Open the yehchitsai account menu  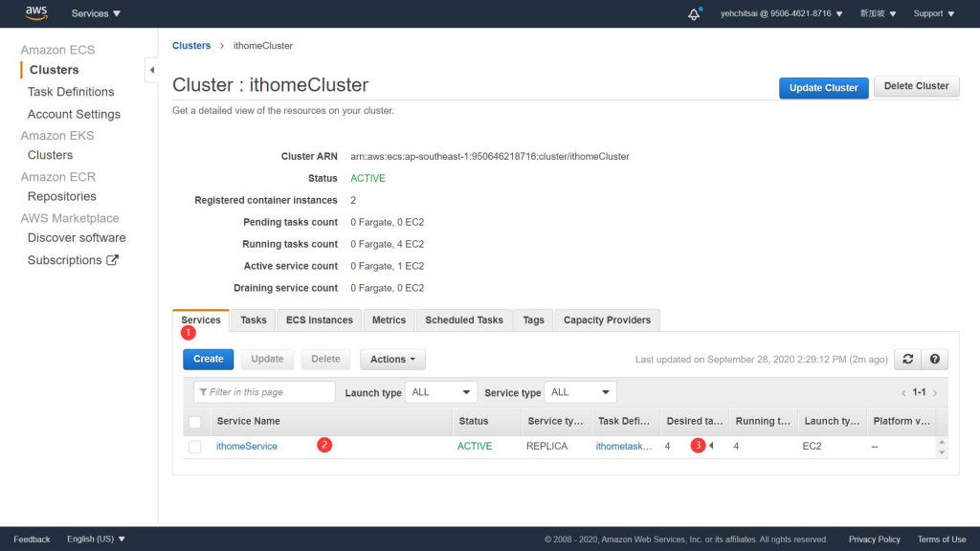point(781,13)
